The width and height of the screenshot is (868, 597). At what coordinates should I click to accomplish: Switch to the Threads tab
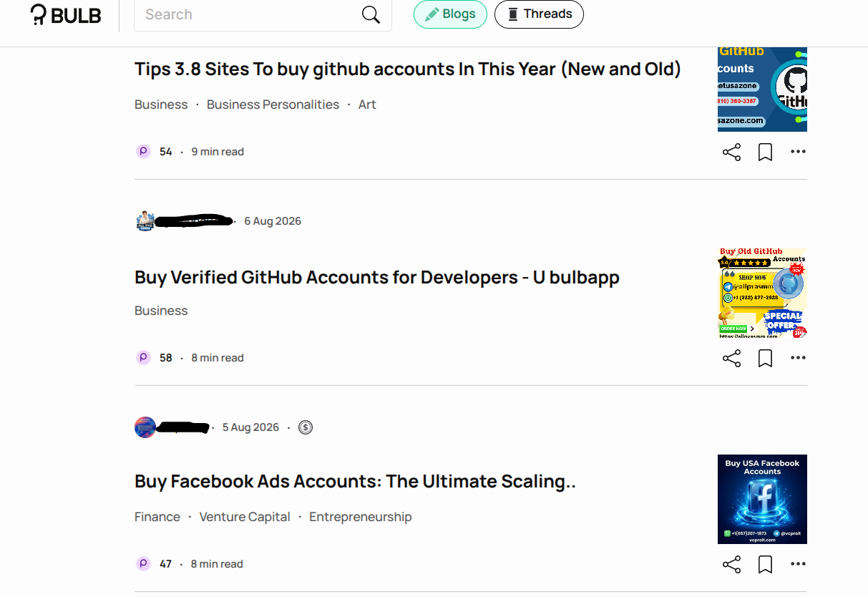click(539, 14)
